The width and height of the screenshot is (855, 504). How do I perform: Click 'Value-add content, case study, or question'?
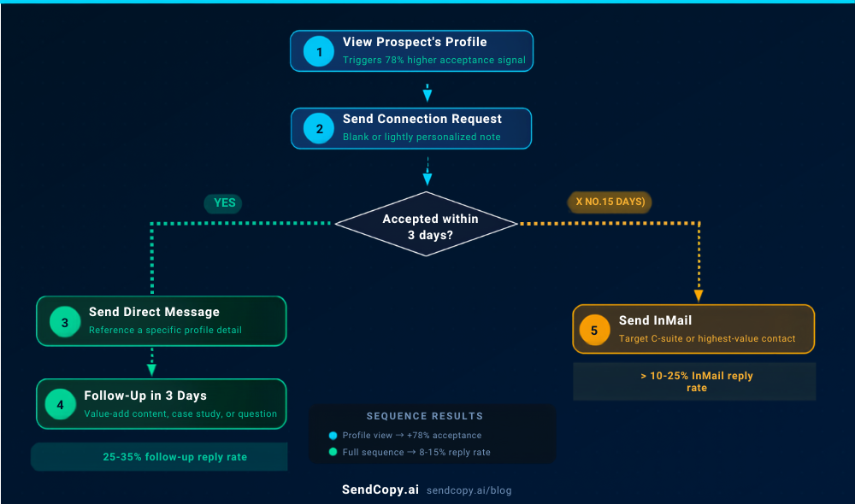click(180, 413)
